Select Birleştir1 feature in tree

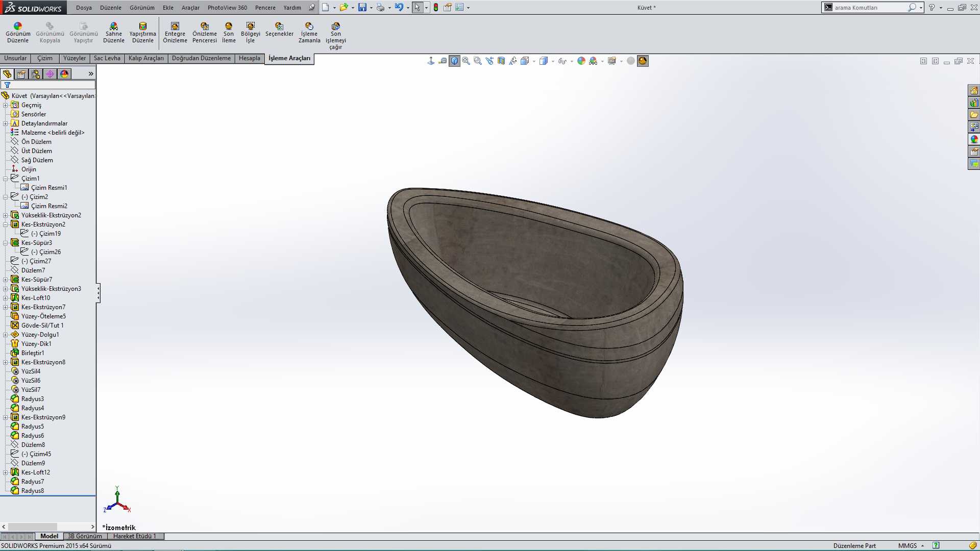[33, 353]
